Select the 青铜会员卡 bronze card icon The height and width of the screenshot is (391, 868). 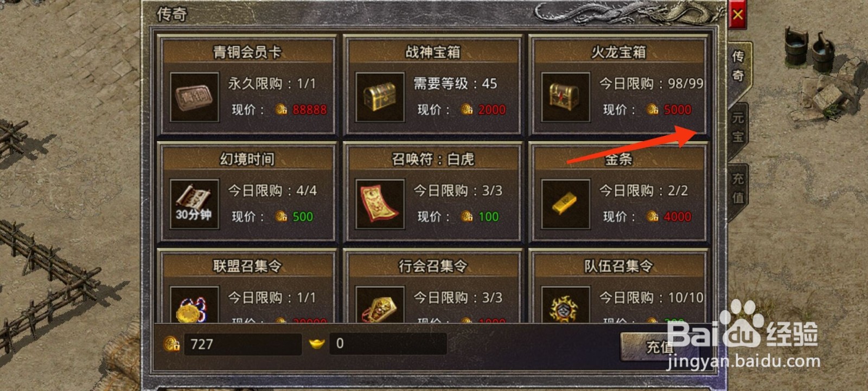click(x=194, y=97)
